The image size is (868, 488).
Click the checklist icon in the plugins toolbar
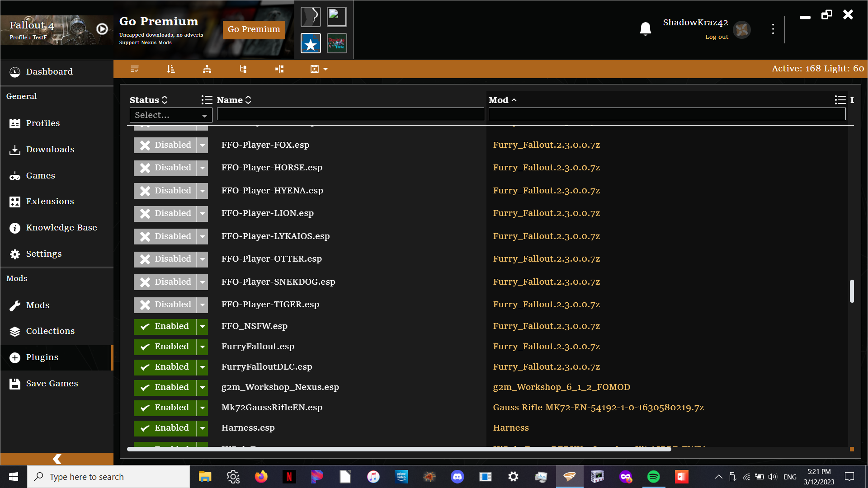[134, 69]
